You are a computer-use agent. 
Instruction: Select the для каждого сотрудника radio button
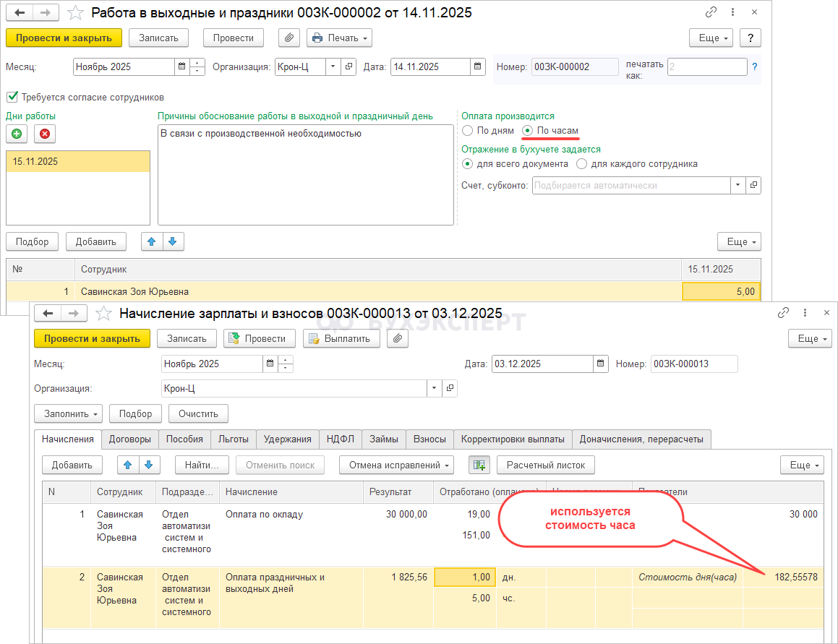582,164
